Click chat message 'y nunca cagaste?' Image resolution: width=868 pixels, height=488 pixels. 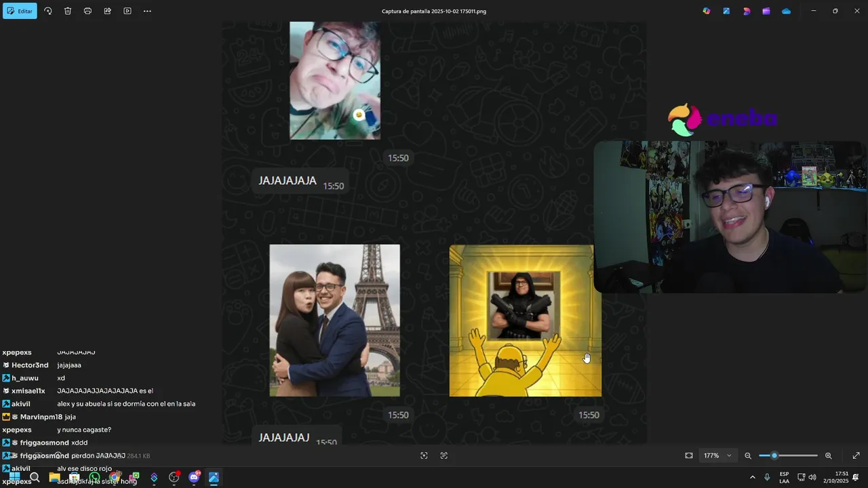pos(84,430)
